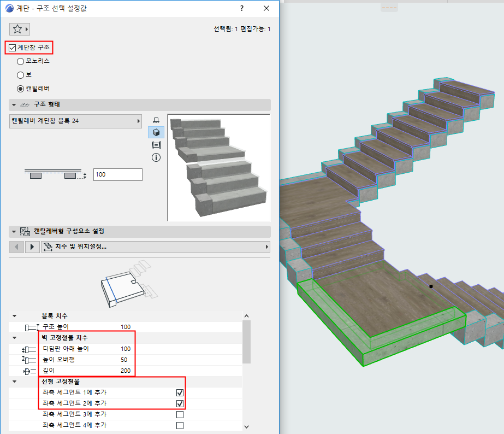Click the 깊이 parameter icon
Viewport: 504px width, 434px height.
pos(29,371)
